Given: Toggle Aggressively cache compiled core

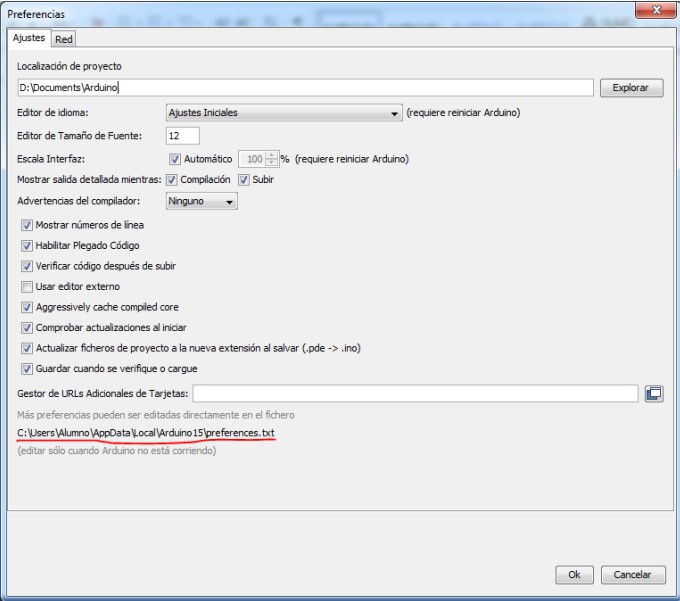Looking at the screenshot, I should click(26, 307).
